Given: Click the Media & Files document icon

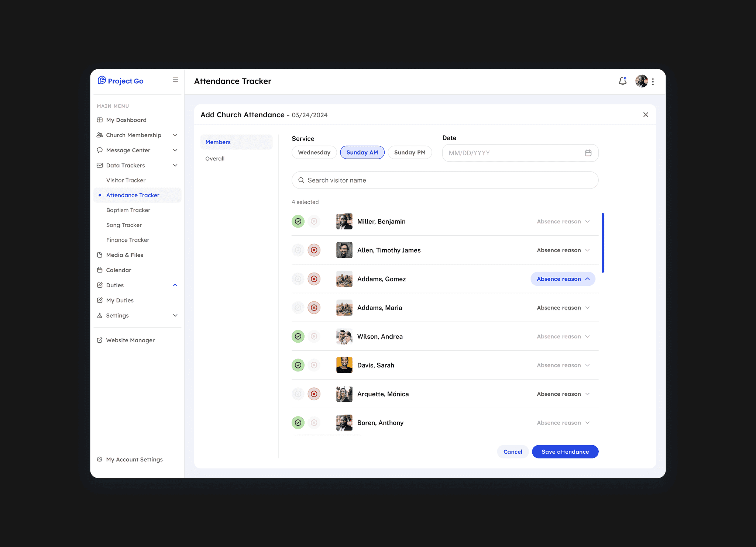Looking at the screenshot, I should tap(100, 255).
